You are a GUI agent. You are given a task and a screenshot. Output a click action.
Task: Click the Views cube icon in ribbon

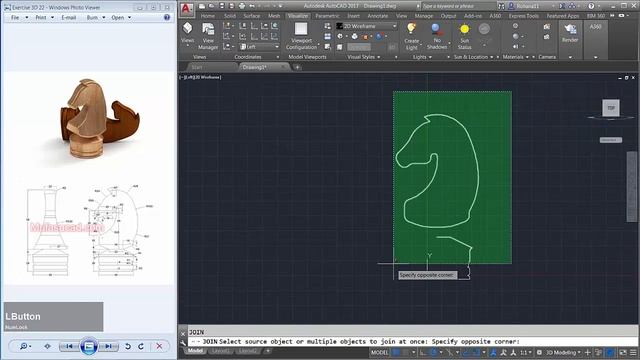(187, 28)
